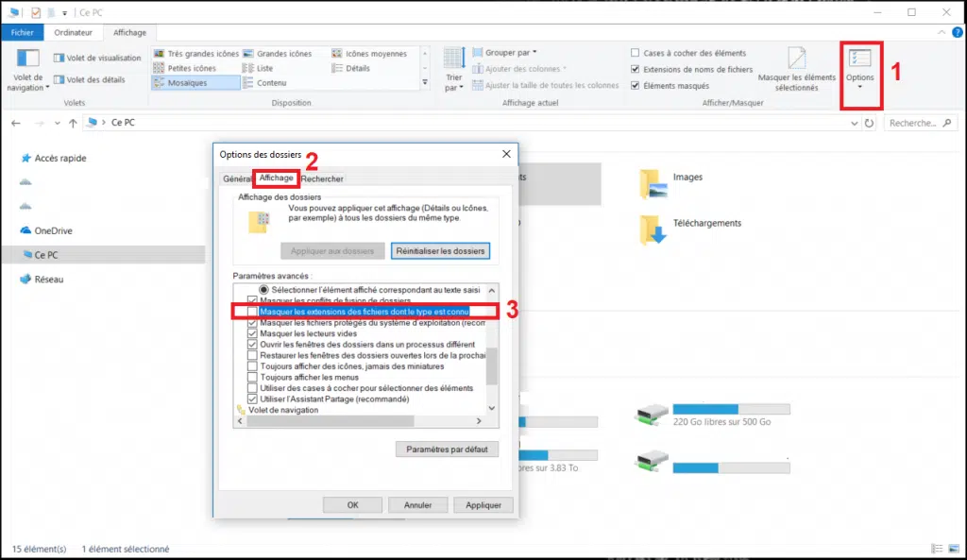
Task: Click Paramètres par défaut button
Action: (x=447, y=449)
